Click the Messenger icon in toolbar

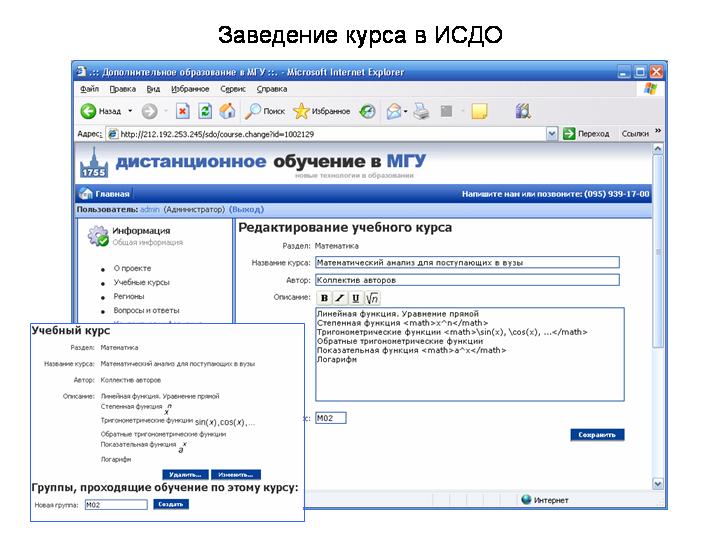(x=523, y=111)
